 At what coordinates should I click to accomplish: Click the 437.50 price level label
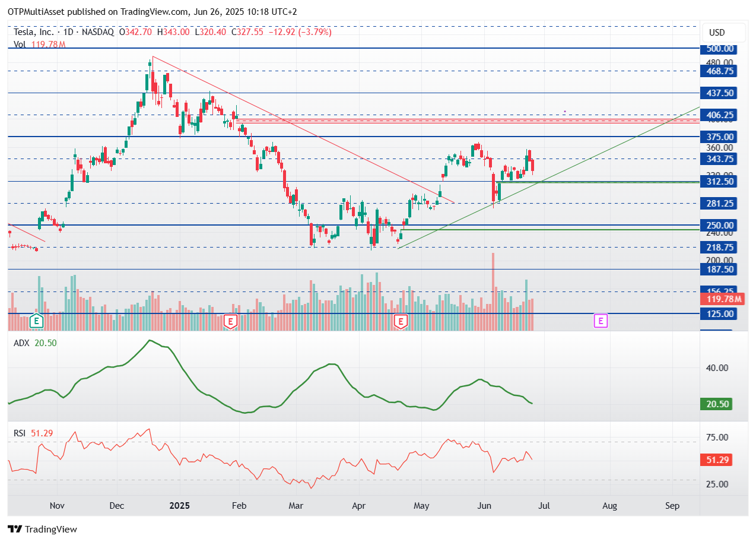pyautogui.click(x=720, y=93)
